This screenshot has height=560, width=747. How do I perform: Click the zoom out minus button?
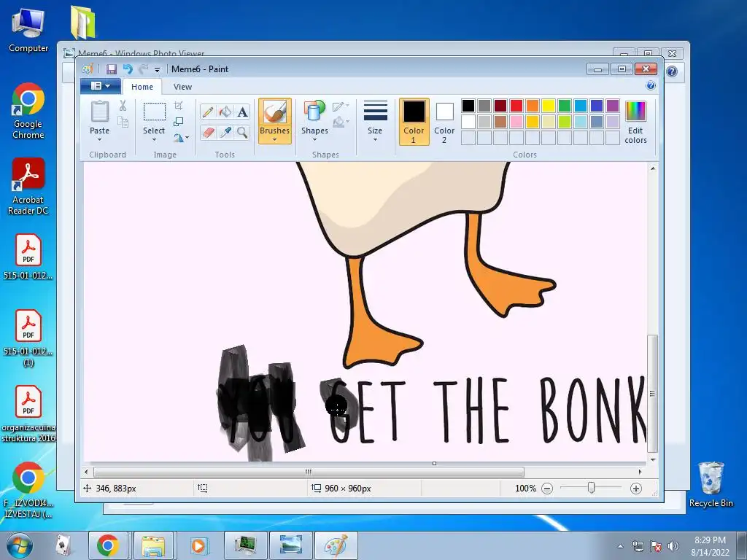547,489
